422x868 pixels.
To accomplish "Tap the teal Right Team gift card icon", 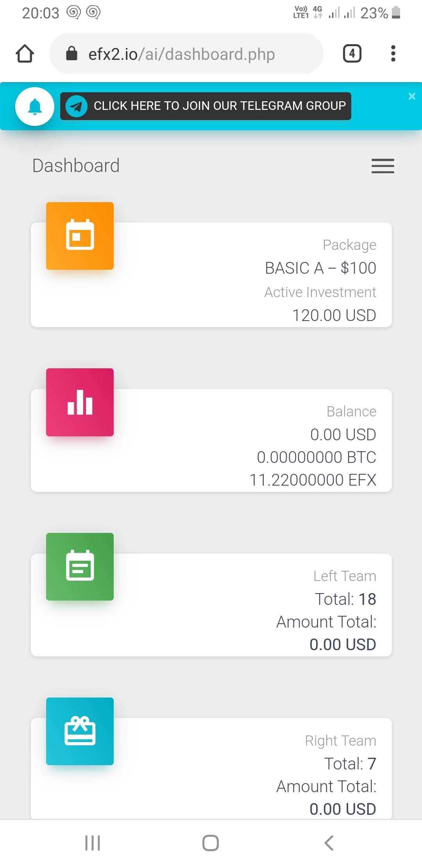I will 80,731.
